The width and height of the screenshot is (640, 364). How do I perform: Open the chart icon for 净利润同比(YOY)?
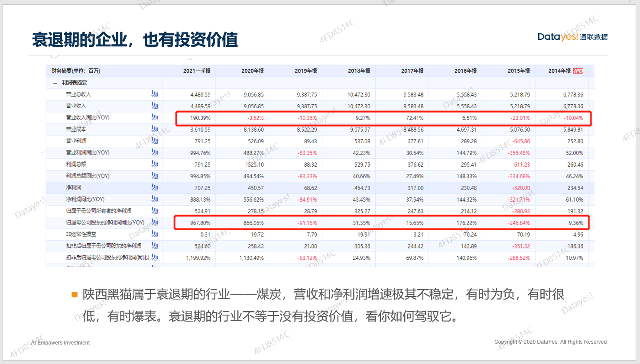coord(155,199)
